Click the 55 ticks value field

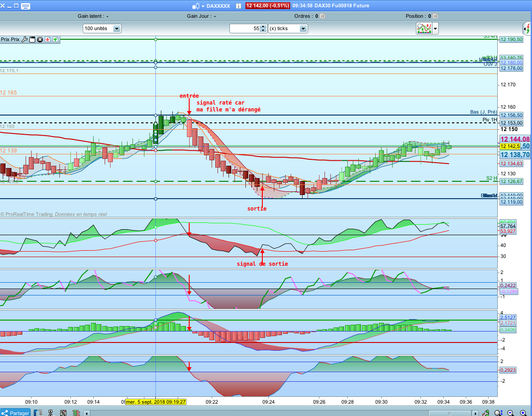point(245,28)
